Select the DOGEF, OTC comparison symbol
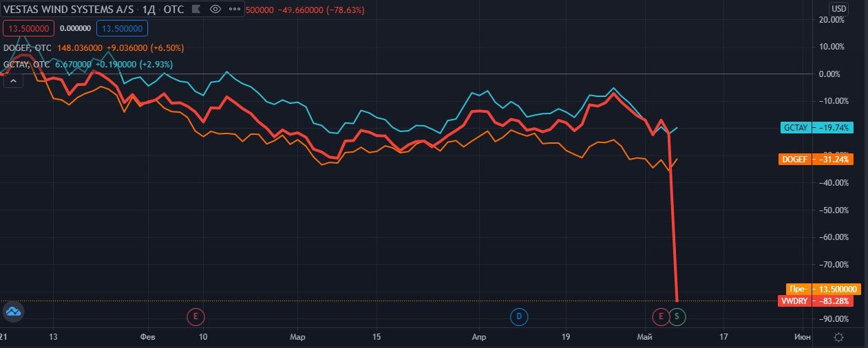 click(x=26, y=47)
